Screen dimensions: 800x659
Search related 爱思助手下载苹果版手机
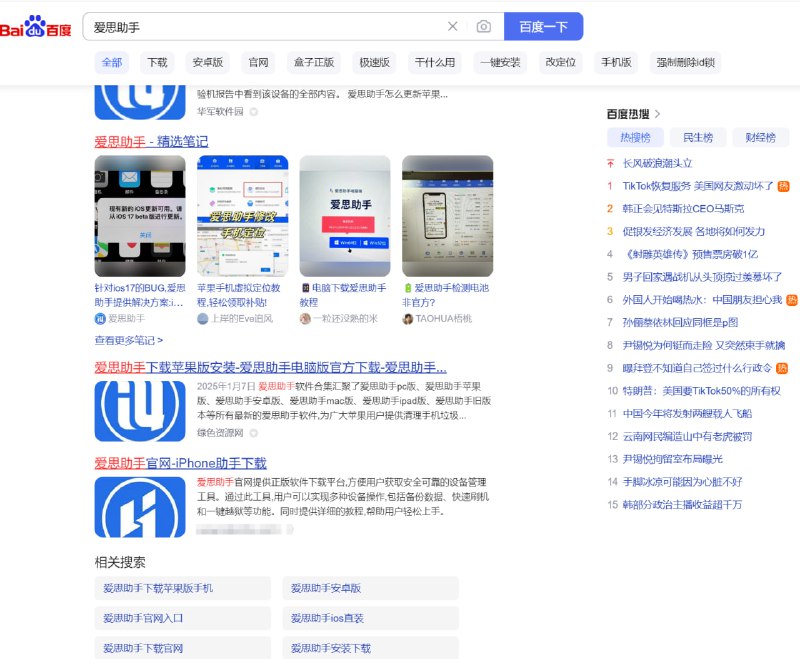tap(183, 588)
